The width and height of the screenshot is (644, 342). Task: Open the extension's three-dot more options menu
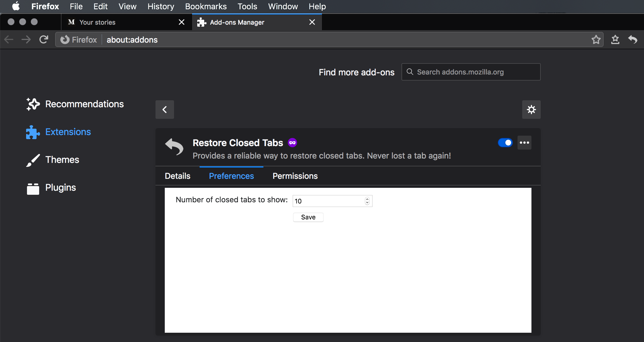524,143
